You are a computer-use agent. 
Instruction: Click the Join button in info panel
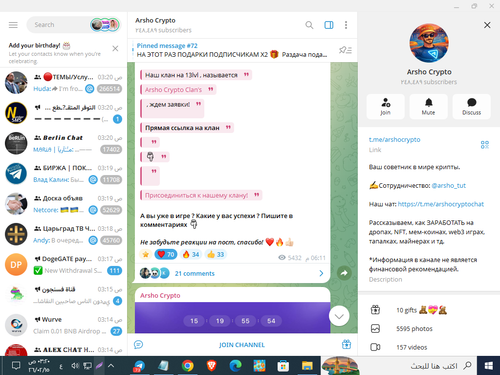[385, 107]
